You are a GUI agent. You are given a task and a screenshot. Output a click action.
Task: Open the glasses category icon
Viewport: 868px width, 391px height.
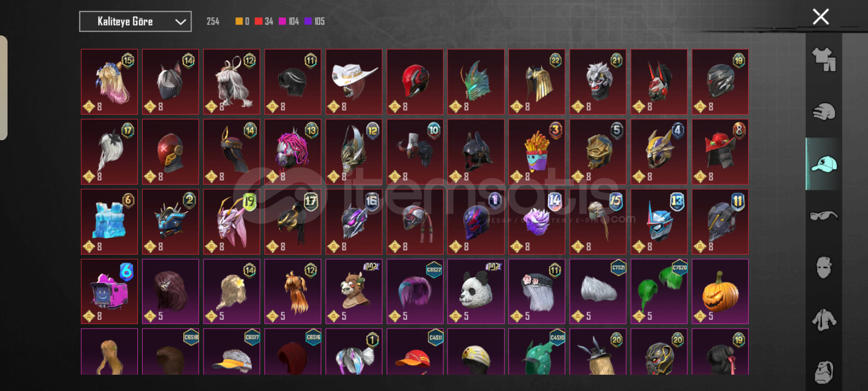coord(824,216)
